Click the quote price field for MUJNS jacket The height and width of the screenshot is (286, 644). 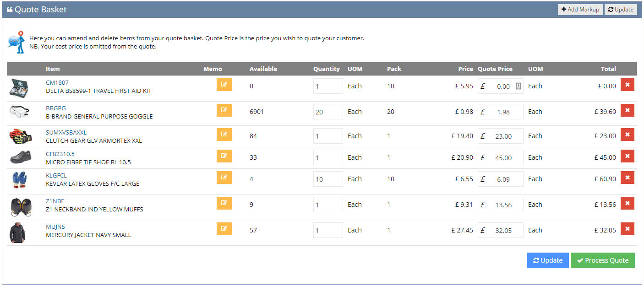[500, 231]
